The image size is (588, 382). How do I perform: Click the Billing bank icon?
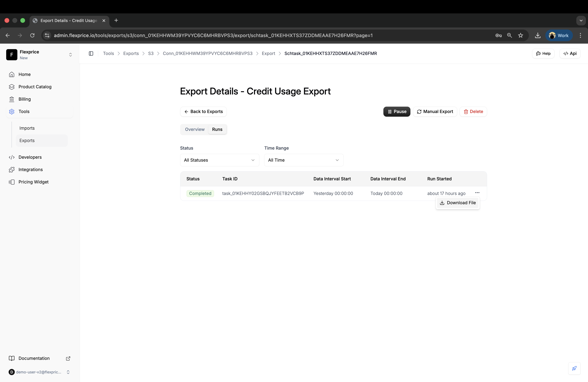tap(12, 99)
